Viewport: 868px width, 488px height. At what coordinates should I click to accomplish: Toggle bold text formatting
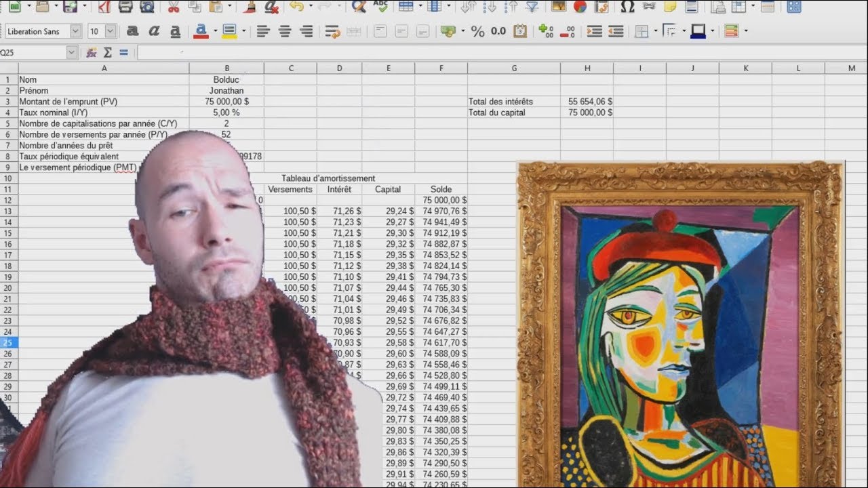pos(133,31)
